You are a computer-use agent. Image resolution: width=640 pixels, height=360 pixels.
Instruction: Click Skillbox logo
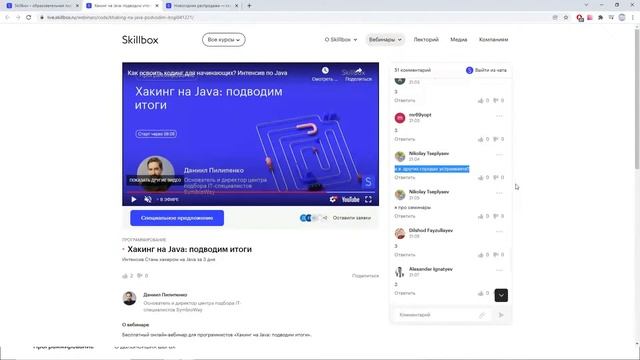pyautogui.click(x=140, y=40)
